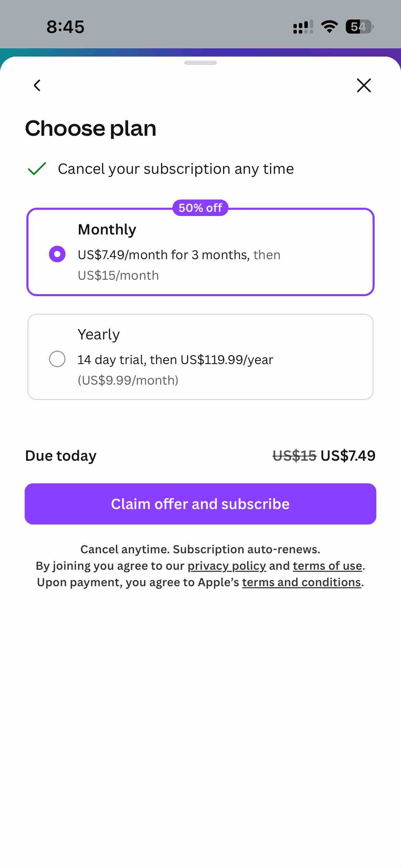Tap the battery indicator icon
The width and height of the screenshot is (401, 868).
(x=359, y=27)
